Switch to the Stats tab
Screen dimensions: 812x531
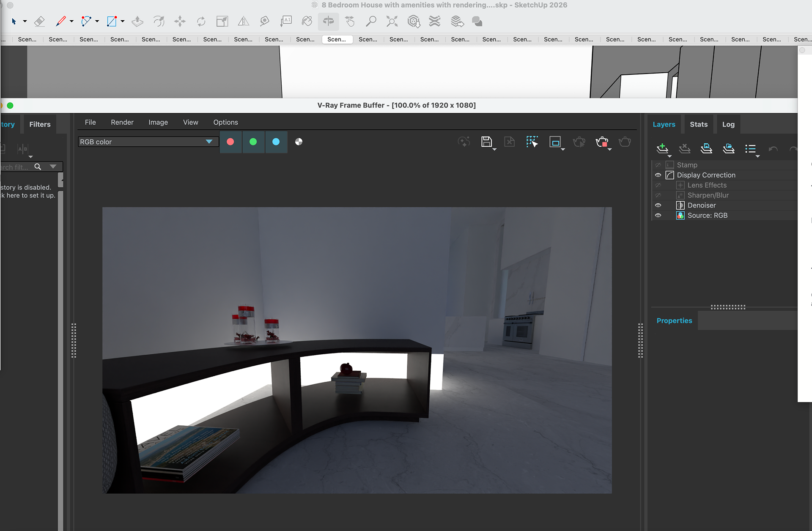tap(698, 124)
